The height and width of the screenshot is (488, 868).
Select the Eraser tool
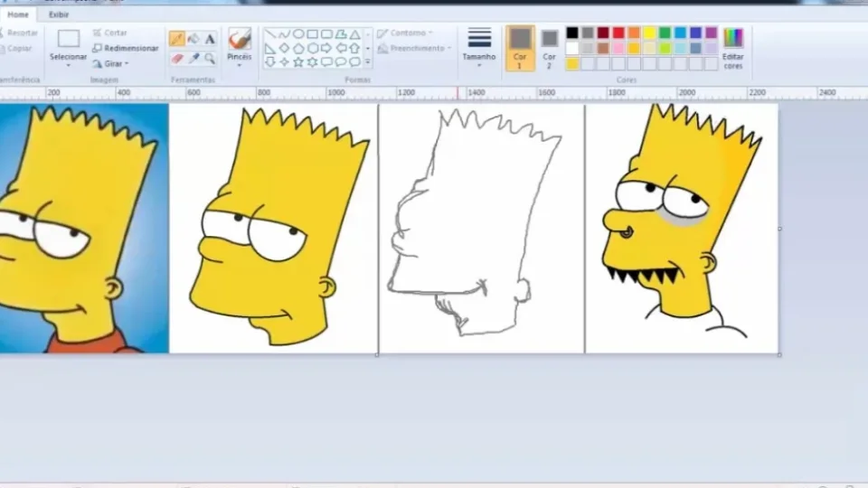tap(177, 58)
